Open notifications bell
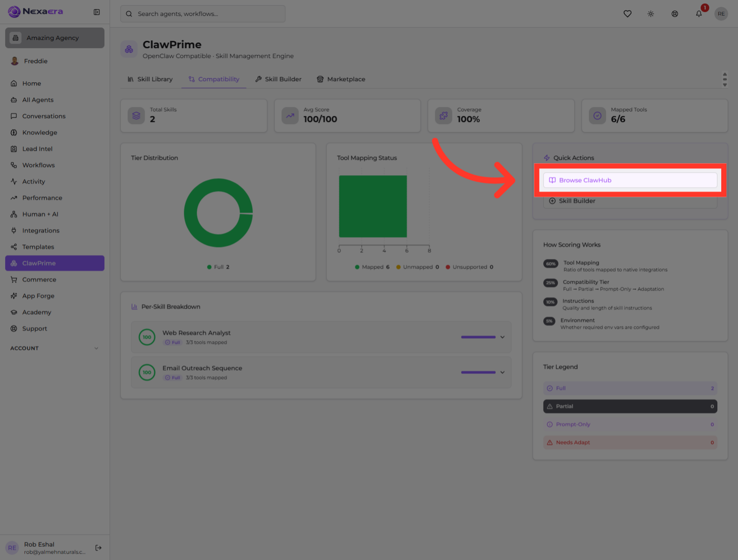Image resolution: width=738 pixels, height=560 pixels. pyautogui.click(x=699, y=14)
